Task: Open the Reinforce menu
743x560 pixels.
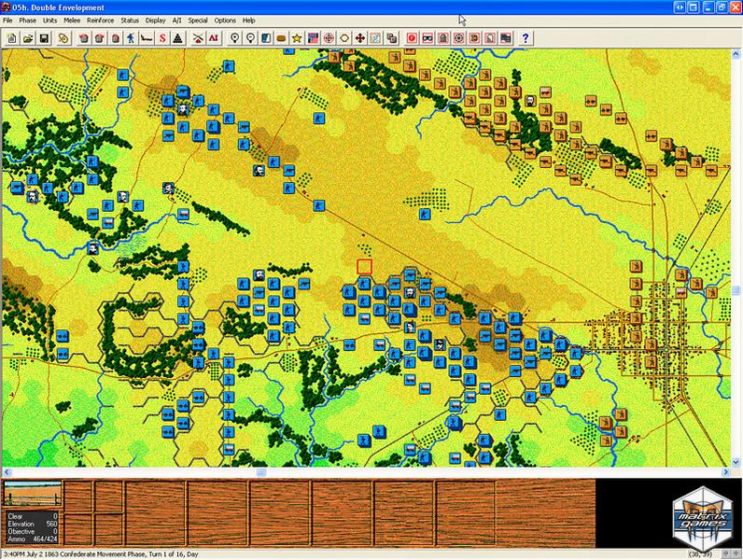Action: tap(102, 20)
